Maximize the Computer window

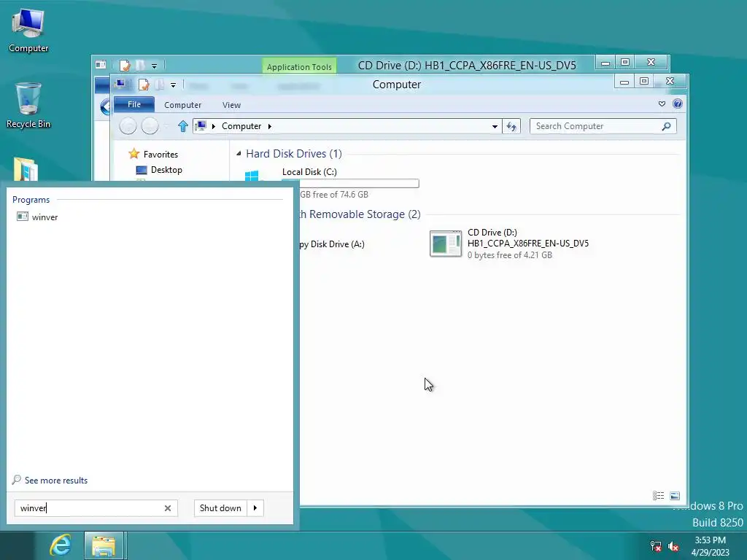click(644, 82)
